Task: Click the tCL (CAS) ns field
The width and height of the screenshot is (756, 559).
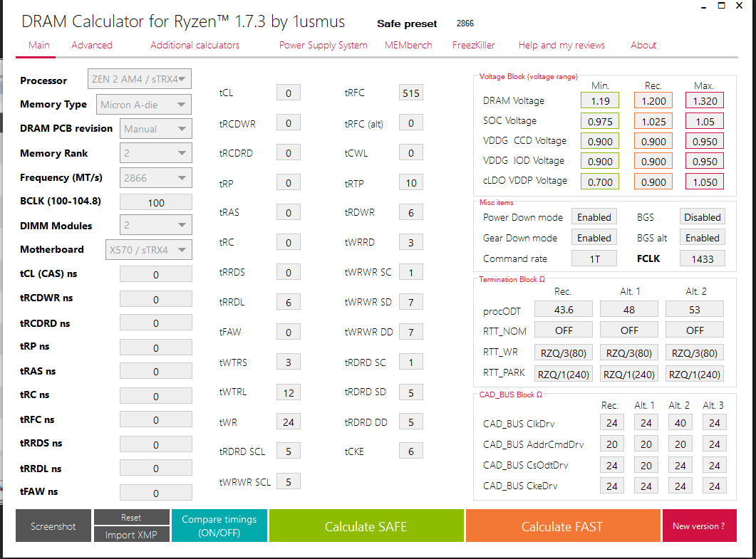Action: point(156,274)
